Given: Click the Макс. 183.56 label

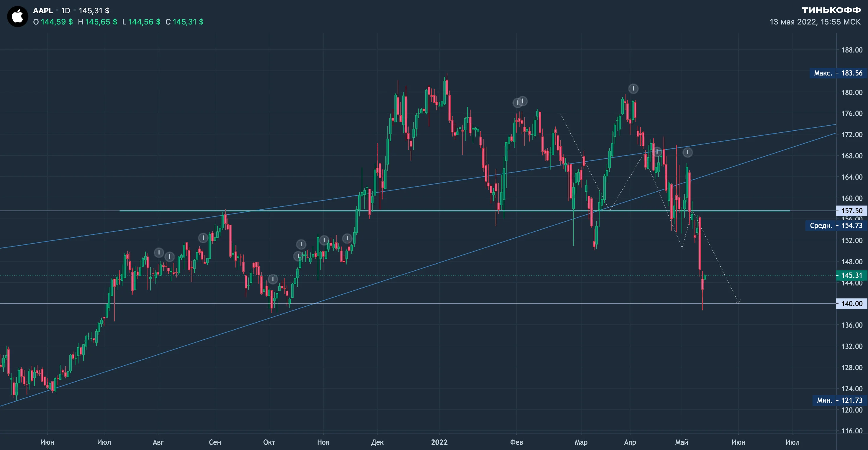Looking at the screenshot, I should [838, 73].
